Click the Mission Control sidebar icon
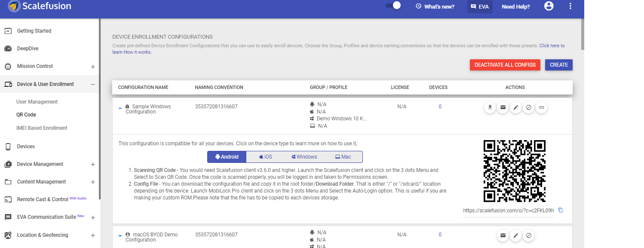This screenshot has width=644, height=248. pos(8,67)
